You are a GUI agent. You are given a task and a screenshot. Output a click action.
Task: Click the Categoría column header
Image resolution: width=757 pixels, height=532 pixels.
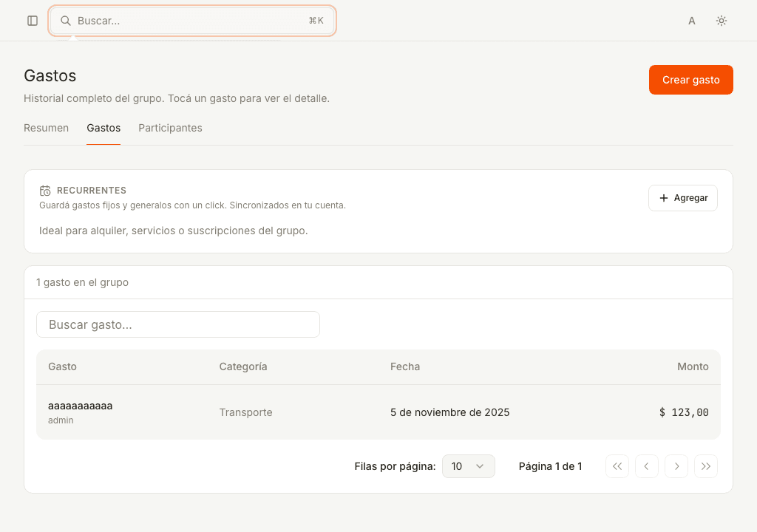point(242,367)
